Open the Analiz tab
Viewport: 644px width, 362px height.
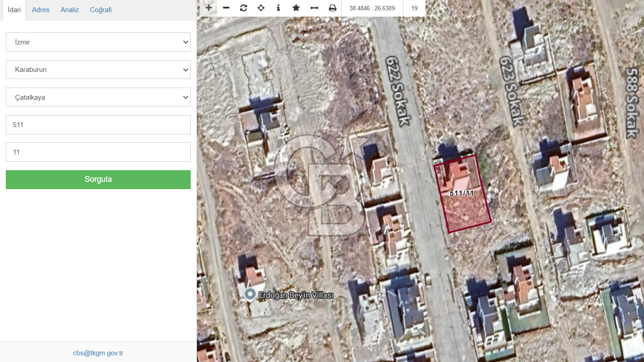tap(70, 10)
